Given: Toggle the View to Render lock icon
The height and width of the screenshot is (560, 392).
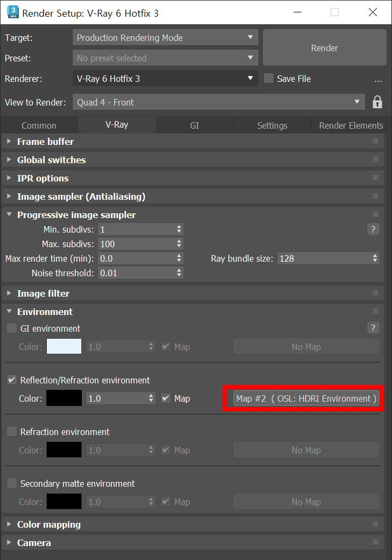Looking at the screenshot, I should tap(377, 102).
